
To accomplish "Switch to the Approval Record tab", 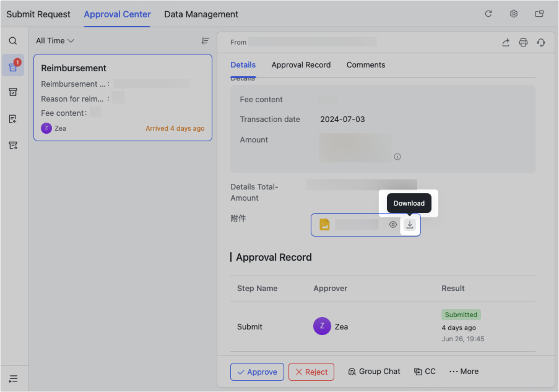I will [301, 65].
